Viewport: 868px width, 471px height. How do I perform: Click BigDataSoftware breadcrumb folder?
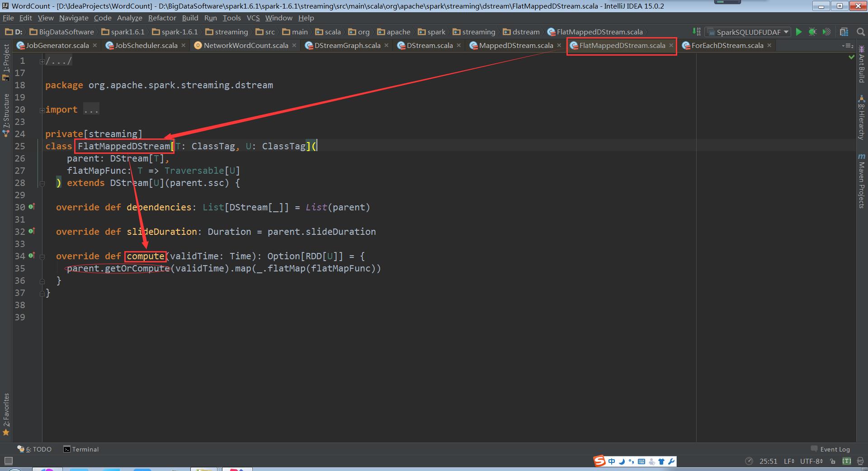61,32
